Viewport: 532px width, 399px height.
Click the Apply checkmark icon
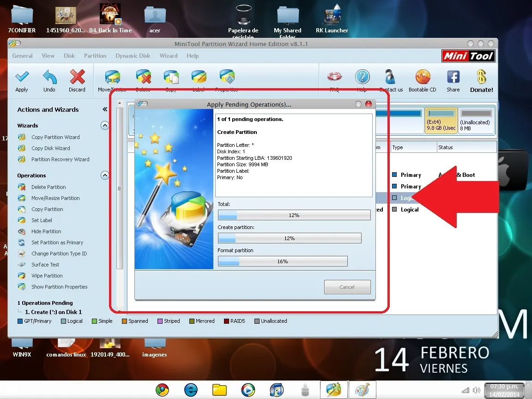pos(22,77)
